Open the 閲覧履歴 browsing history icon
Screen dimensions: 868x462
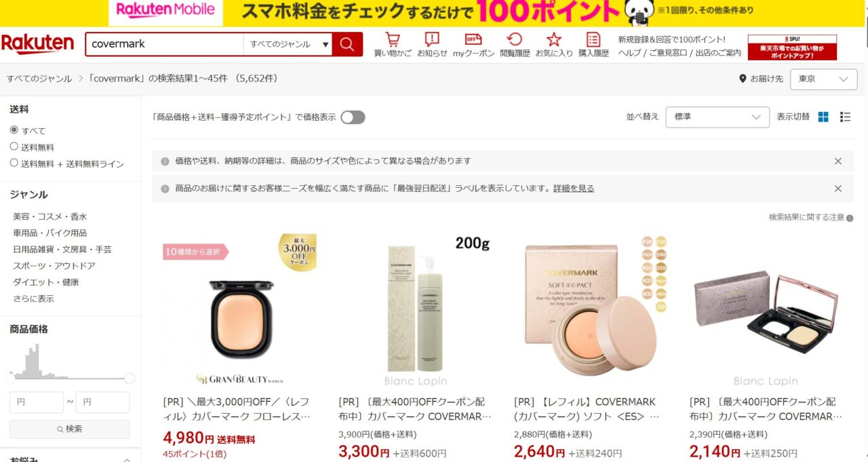pyautogui.click(x=515, y=45)
